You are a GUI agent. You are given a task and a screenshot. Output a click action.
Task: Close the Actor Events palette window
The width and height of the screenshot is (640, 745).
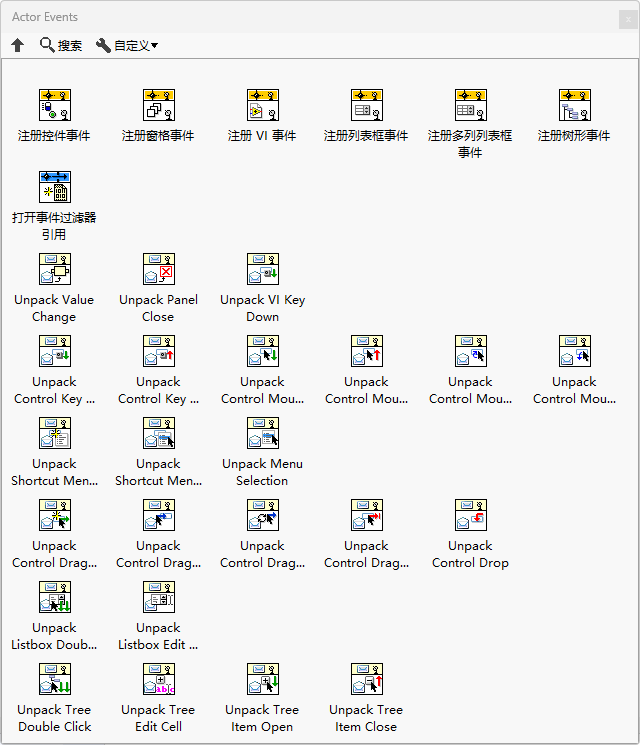click(x=628, y=19)
